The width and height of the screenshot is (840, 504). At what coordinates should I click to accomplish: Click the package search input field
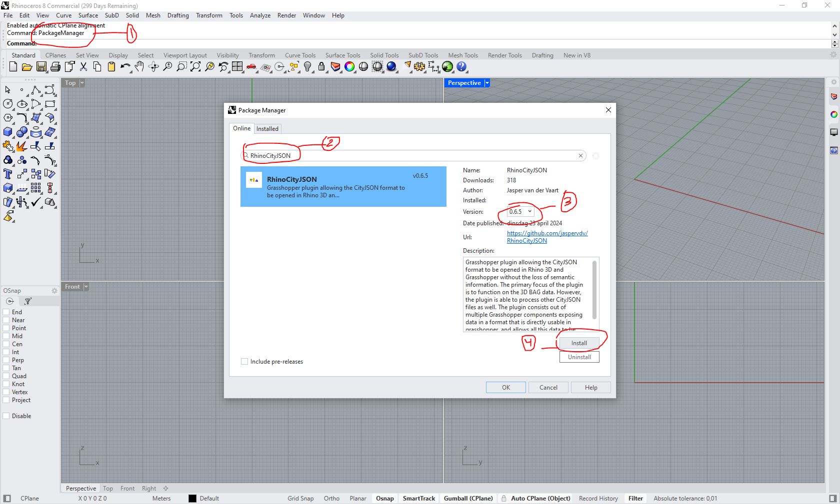pos(413,155)
